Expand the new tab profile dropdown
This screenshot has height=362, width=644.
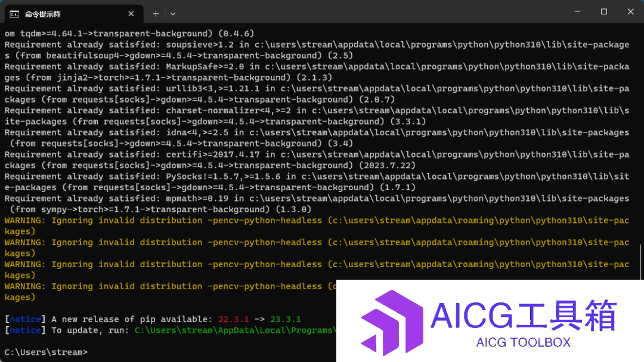pos(173,14)
